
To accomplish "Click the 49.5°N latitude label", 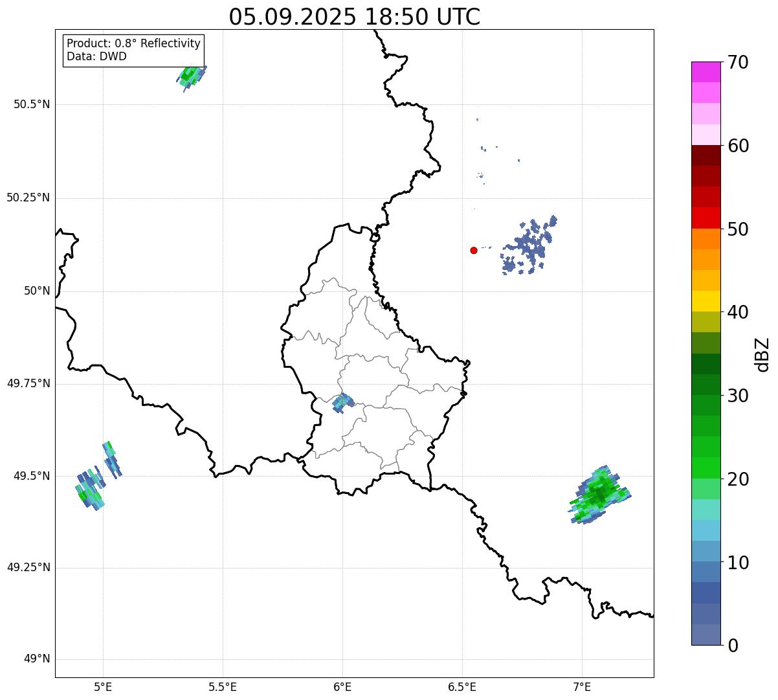I will (x=32, y=476).
